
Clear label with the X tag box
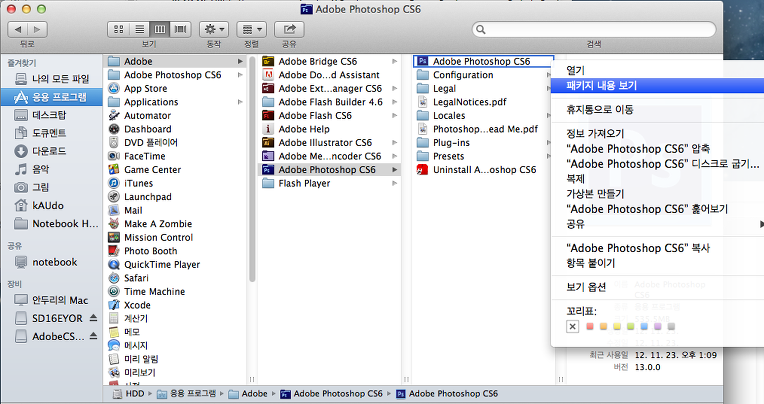pyautogui.click(x=572, y=327)
